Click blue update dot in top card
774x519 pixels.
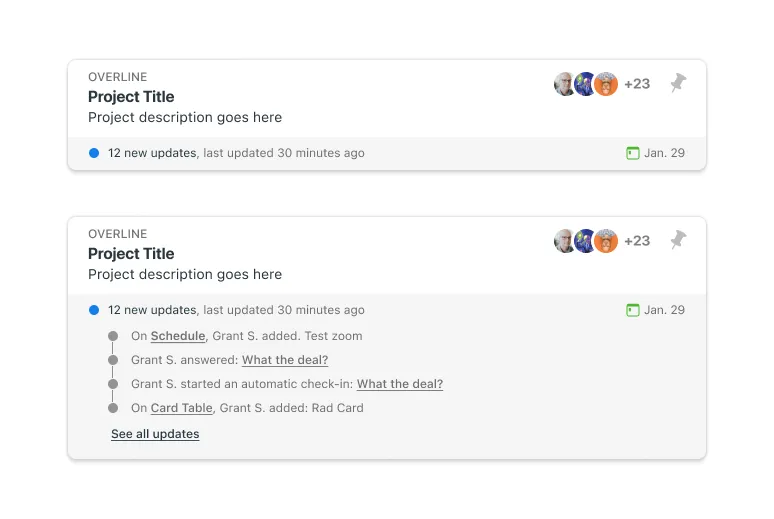pos(94,153)
